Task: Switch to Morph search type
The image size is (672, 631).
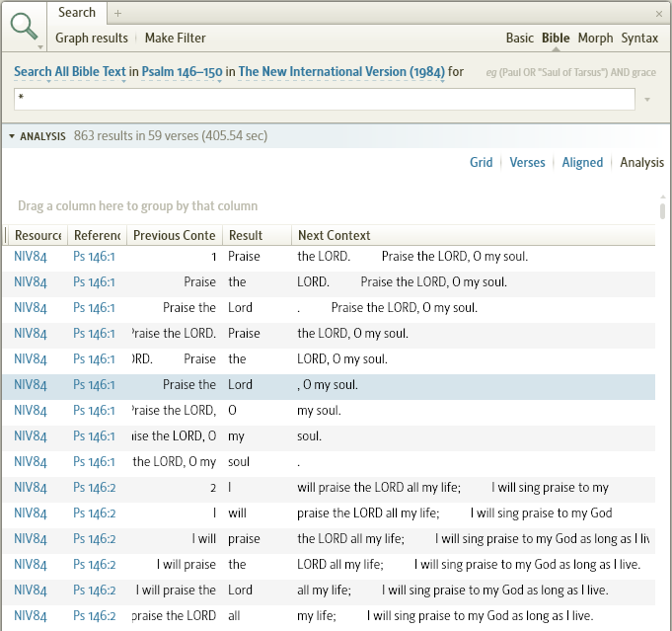Action: coord(595,39)
